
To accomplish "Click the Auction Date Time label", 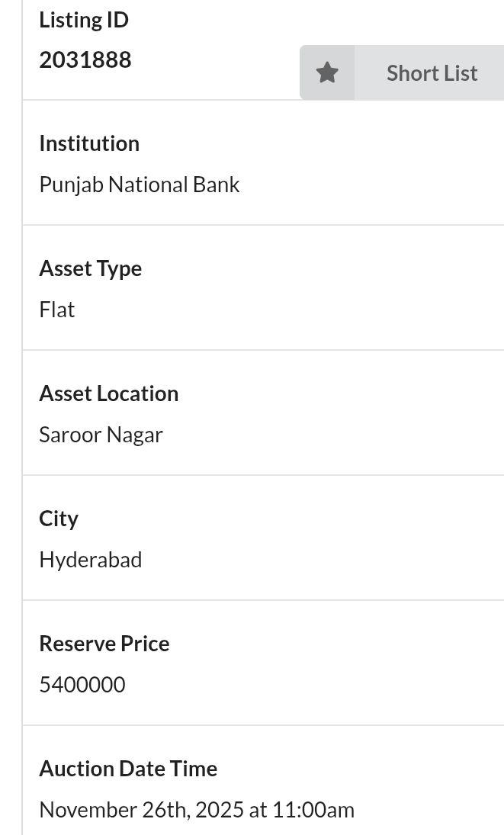I will [x=128, y=768].
